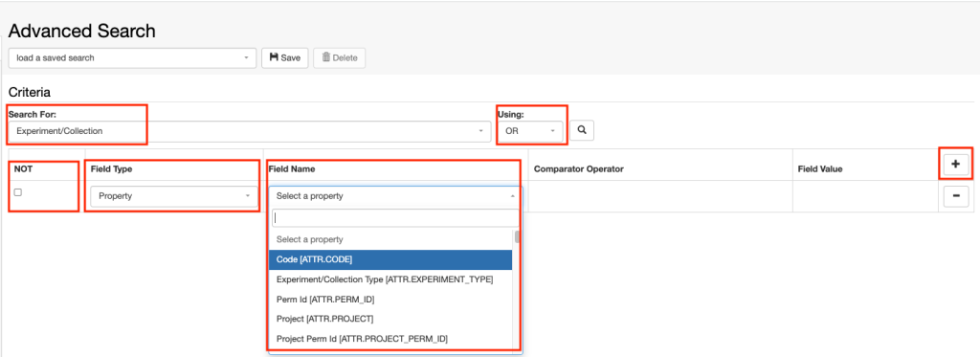Click the 'NOT' column header
The width and height of the screenshot is (980, 357).
(x=23, y=168)
